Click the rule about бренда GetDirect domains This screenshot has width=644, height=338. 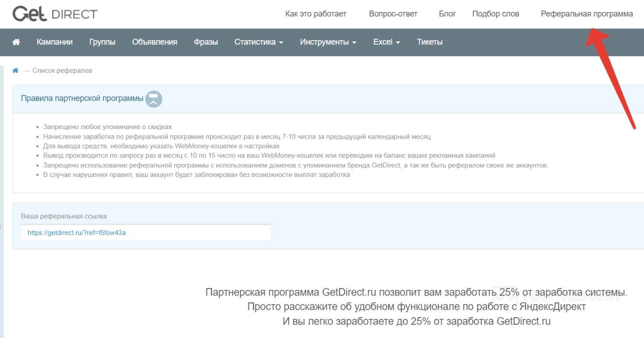click(x=296, y=165)
